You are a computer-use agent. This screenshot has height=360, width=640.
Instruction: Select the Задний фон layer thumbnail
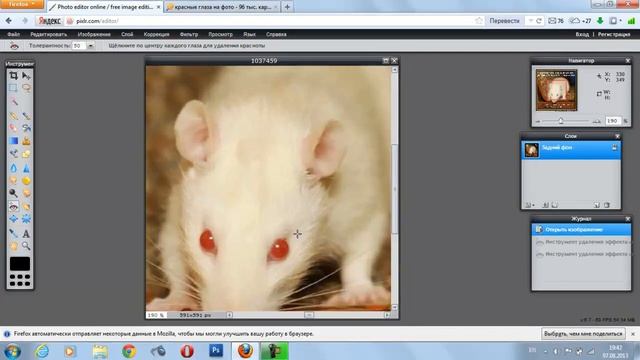[x=531, y=150]
